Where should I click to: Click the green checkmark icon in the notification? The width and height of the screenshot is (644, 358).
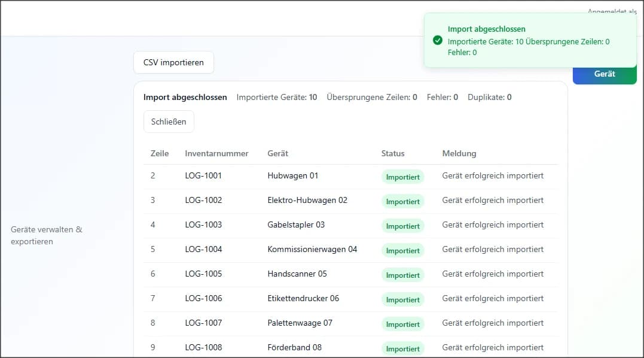[438, 40]
